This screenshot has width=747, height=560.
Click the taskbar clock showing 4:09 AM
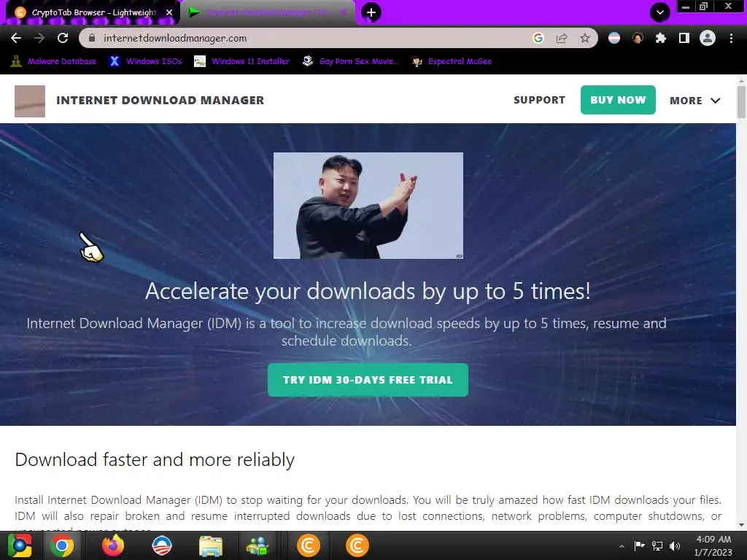tap(713, 545)
